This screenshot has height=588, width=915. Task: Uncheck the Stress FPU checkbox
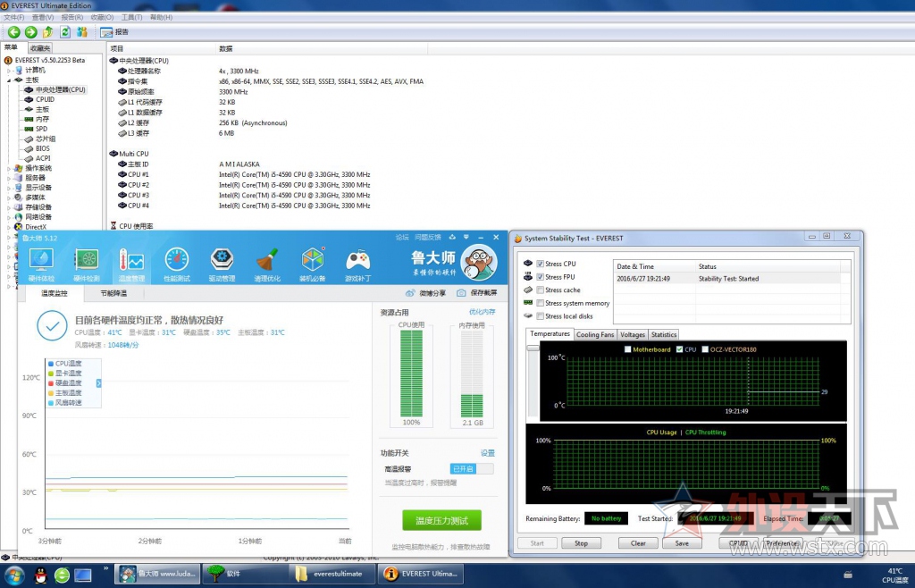click(x=541, y=277)
